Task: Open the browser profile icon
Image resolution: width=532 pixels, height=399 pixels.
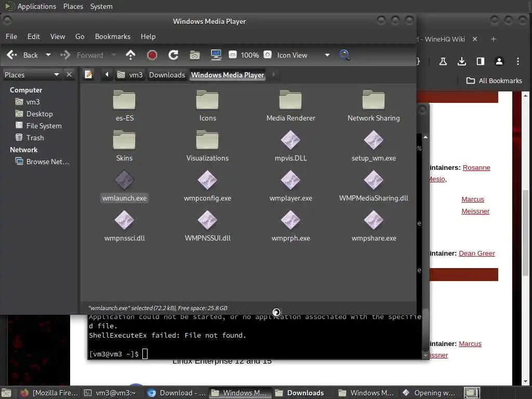Action: click(499, 61)
